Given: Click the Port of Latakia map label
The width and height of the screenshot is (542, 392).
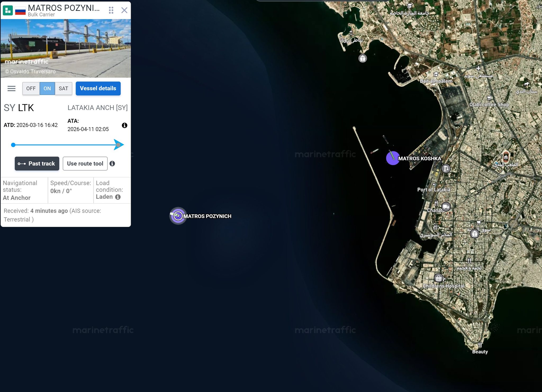Looking at the screenshot, I should coord(433,190).
